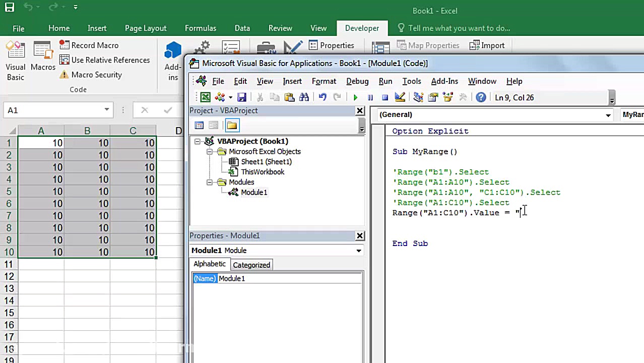Click the Paste clipboard icon in VBA toolbar

tap(289, 97)
